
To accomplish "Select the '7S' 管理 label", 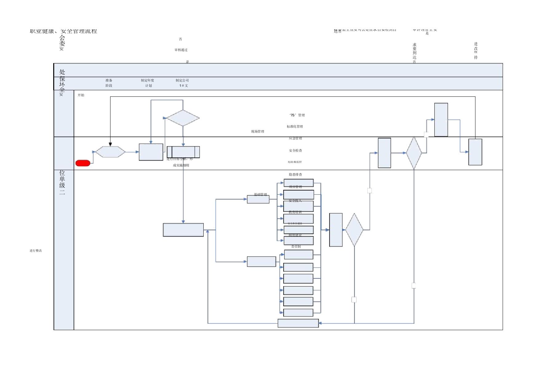I will (297, 115).
